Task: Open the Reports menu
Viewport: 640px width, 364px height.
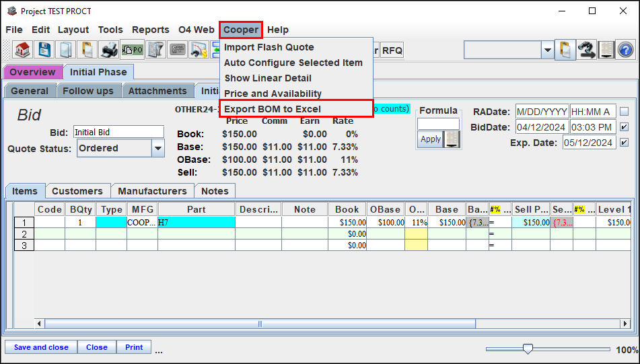Action: pos(150,30)
